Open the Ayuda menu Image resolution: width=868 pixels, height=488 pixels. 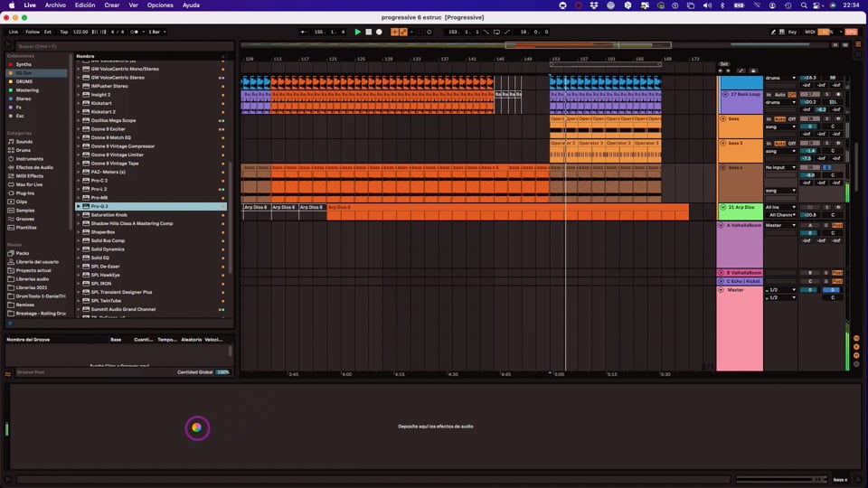tap(191, 5)
